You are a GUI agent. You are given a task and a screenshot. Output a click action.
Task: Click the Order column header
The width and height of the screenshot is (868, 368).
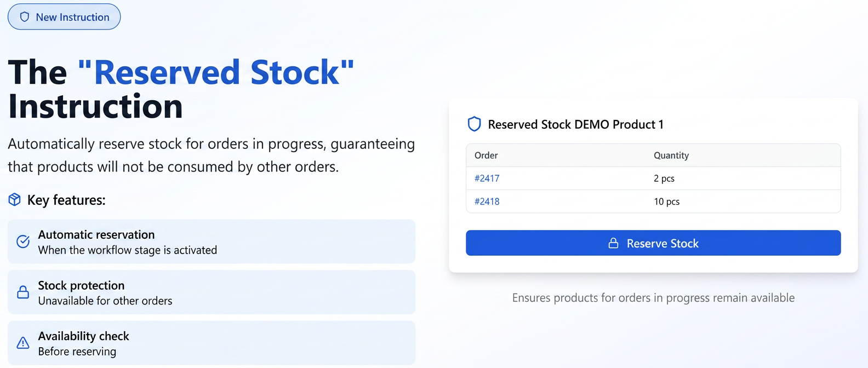pos(486,156)
